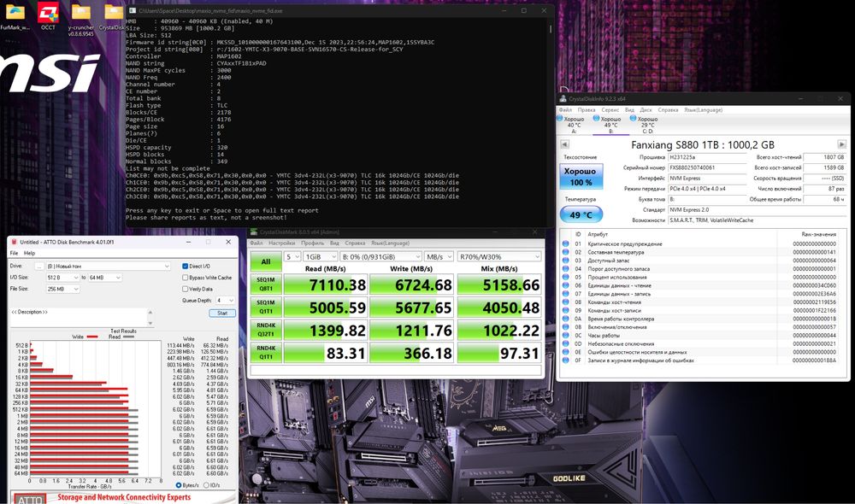
Task: Run the SEQ1M Q8T1 test
Action: 266,284
